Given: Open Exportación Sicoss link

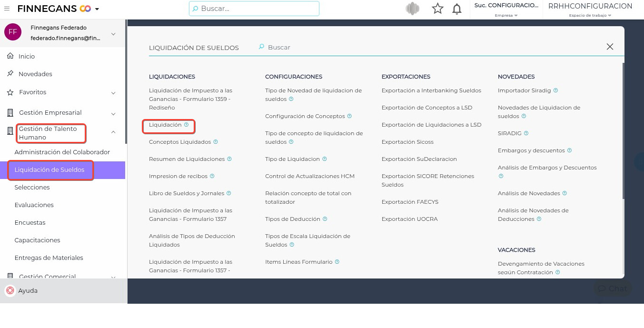Looking at the screenshot, I should [407, 142].
